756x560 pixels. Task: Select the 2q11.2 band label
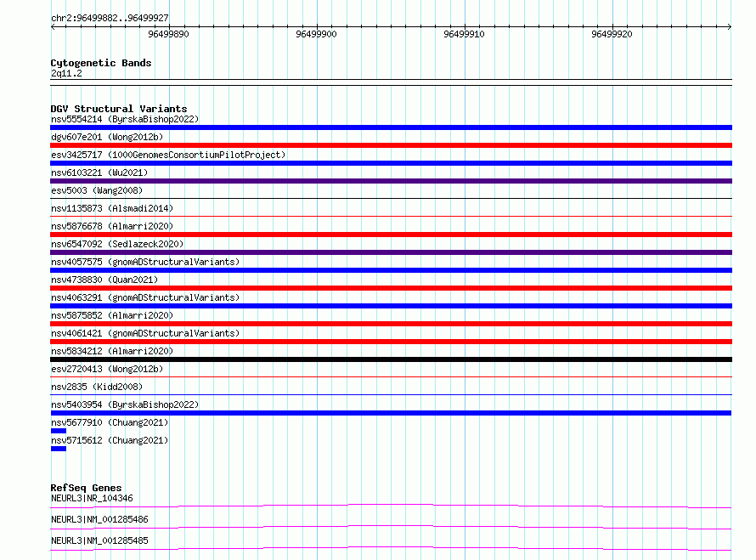pyautogui.click(x=66, y=73)
